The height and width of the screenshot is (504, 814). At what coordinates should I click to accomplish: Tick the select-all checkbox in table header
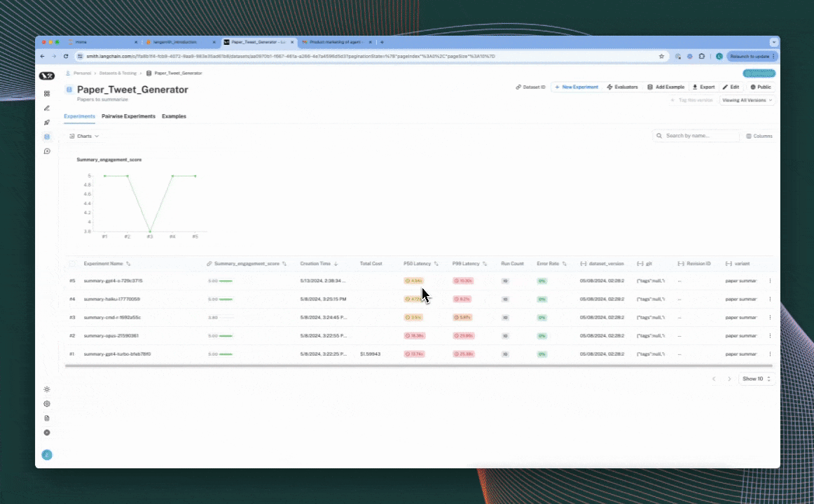click(x=72, y=264)
